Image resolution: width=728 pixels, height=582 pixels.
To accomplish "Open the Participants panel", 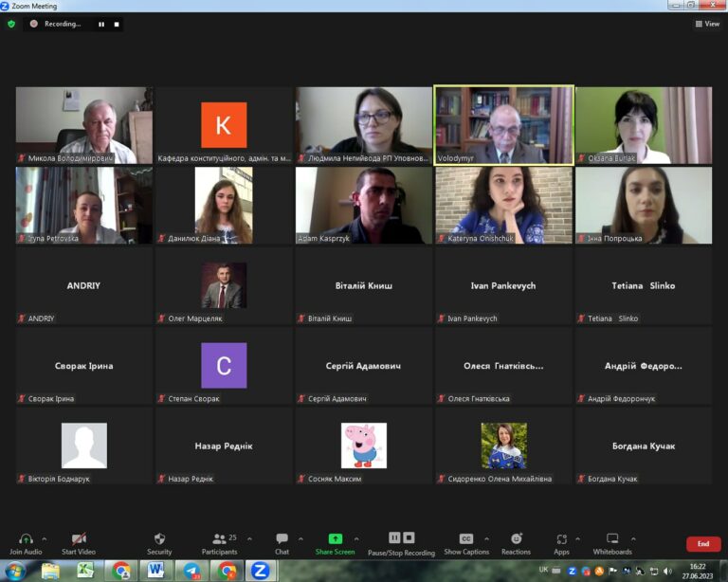I will pos(219,543).
